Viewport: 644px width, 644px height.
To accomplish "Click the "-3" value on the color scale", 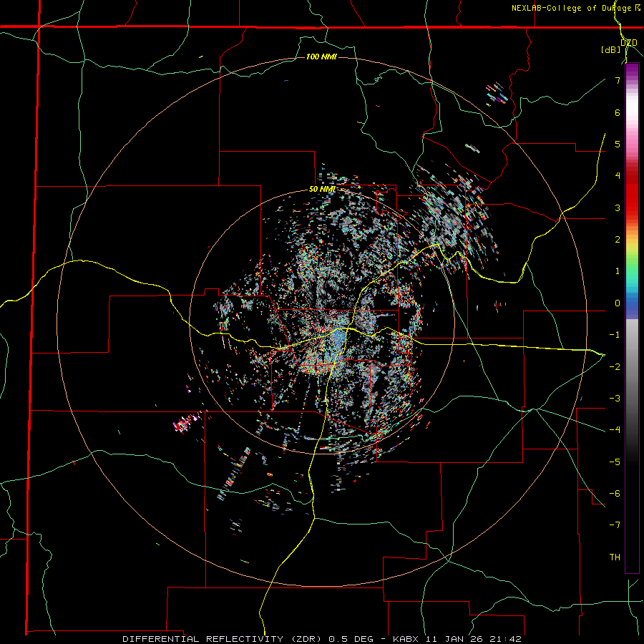I will pos(615,399).
